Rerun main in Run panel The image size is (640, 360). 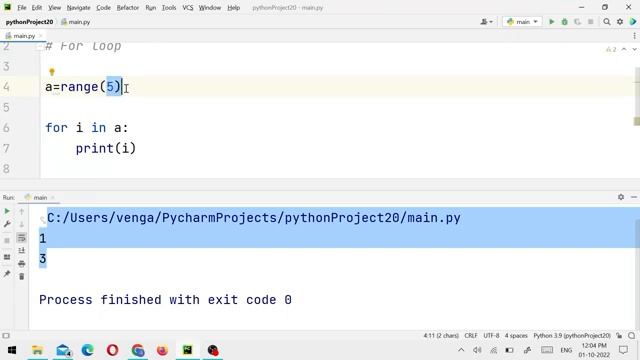7,211
